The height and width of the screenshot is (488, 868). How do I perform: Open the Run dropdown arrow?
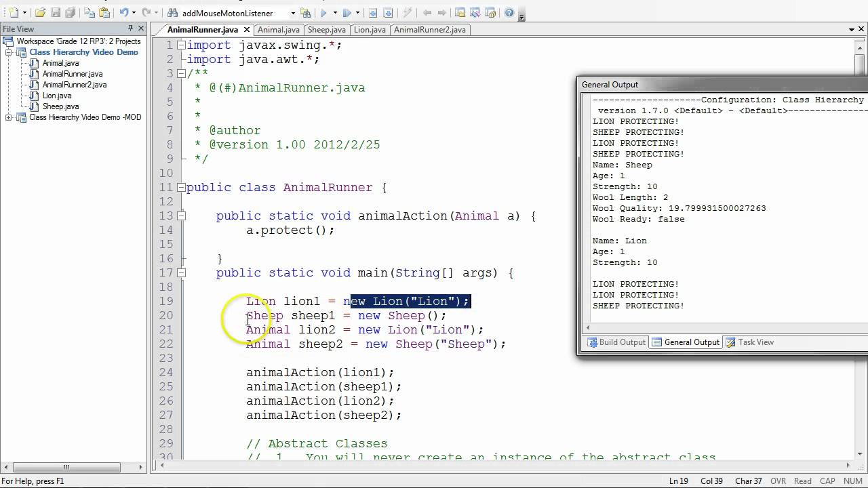click(335, 13)
